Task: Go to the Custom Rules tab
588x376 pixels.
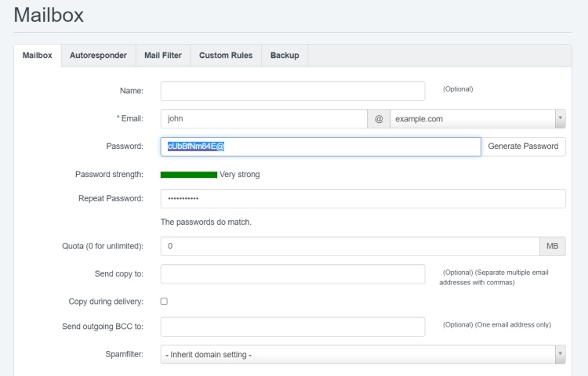Action: click(x=225, y=56)
